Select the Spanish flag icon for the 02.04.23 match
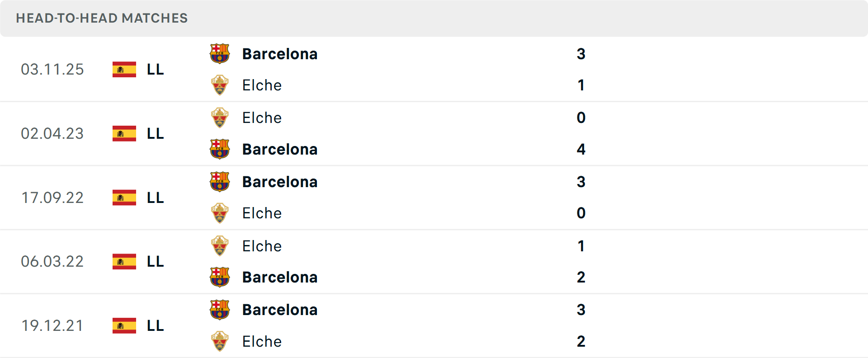868x358 pixels. (124, 133)
